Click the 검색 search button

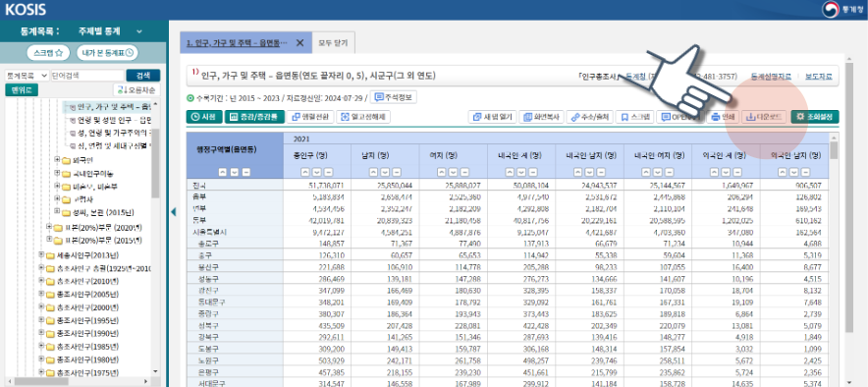tap(142, 76)
